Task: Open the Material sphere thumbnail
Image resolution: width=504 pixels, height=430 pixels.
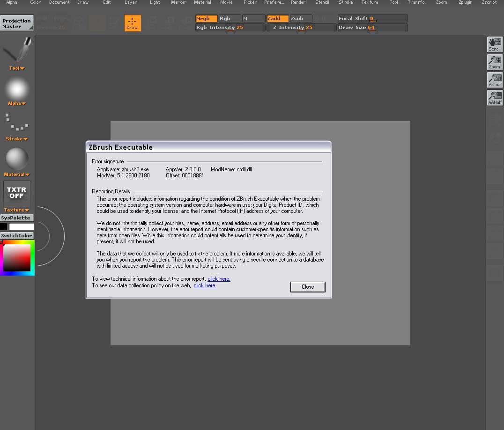Action: [17, 158]
